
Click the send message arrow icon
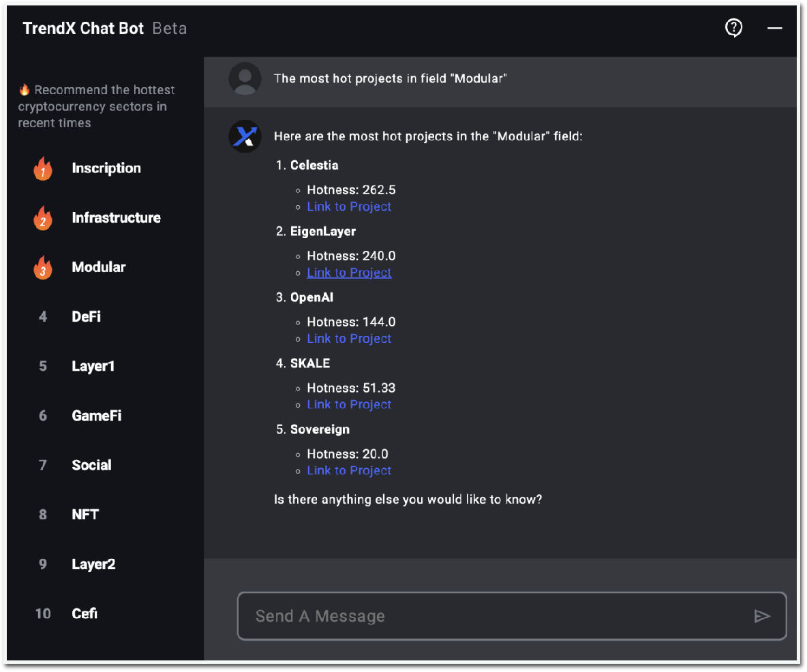762,616
